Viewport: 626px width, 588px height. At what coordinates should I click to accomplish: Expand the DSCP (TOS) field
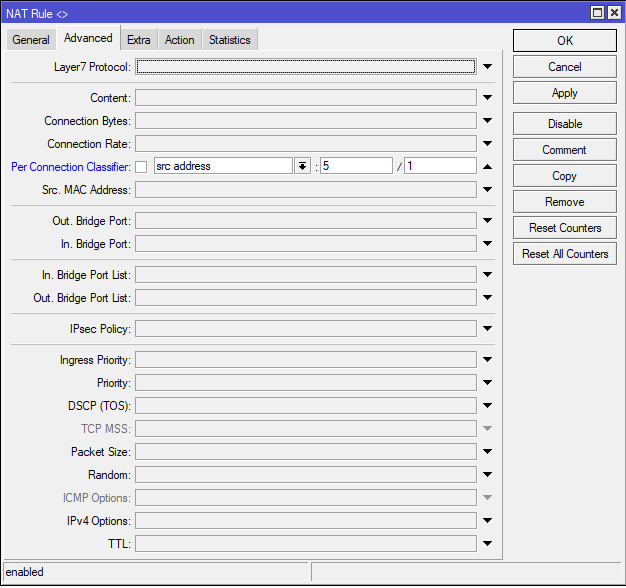[487, 406]
